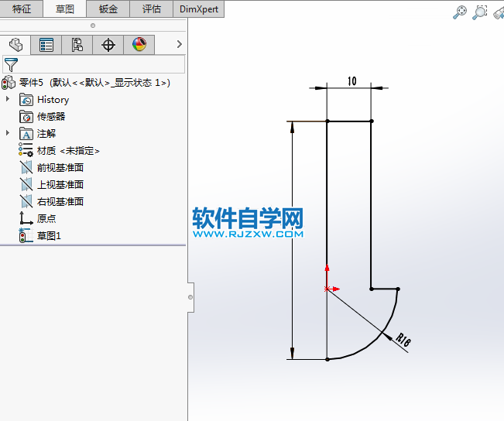Select the 上视基准面 plane icon

[x=26, y=184]
